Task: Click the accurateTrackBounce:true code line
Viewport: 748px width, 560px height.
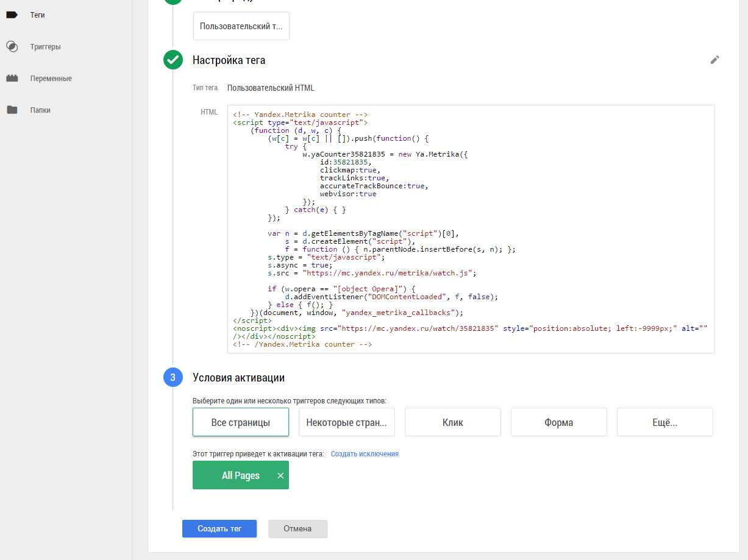Action: (374, 186)
